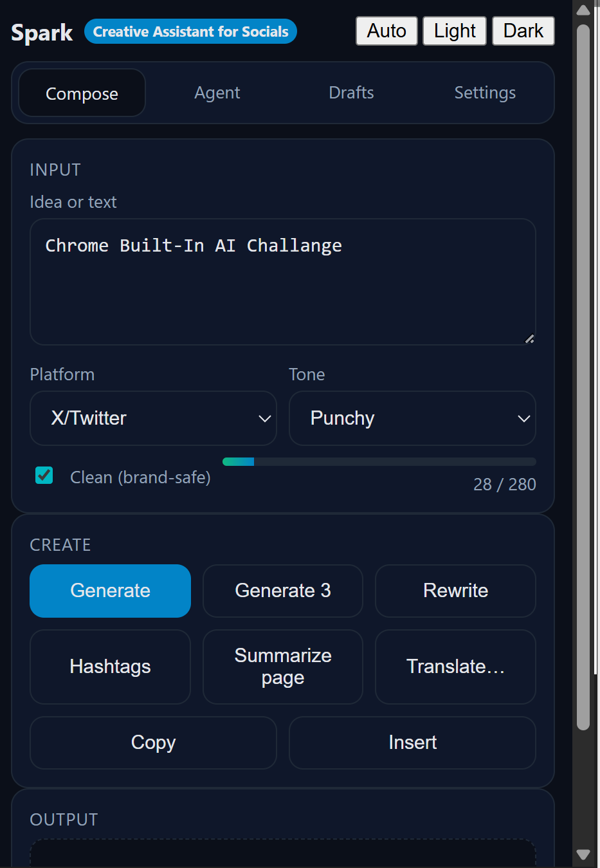
Task: Open the Agent tab
Action: click(x=217, y=93)
